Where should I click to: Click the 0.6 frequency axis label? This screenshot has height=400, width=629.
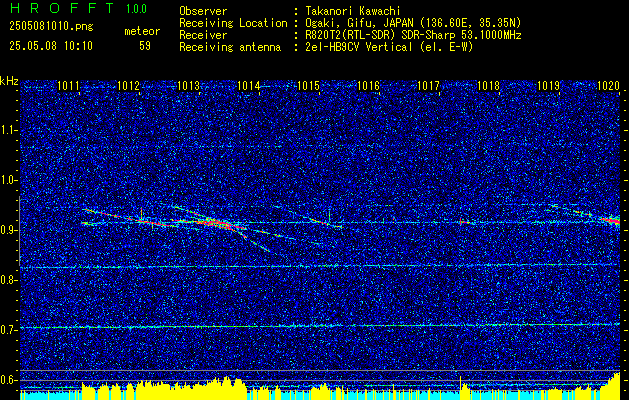9,380
